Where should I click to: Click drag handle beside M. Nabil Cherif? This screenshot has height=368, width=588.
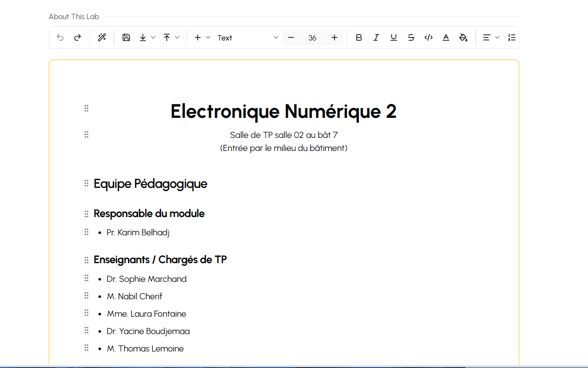pyautogui.click(x=86, y=295)
